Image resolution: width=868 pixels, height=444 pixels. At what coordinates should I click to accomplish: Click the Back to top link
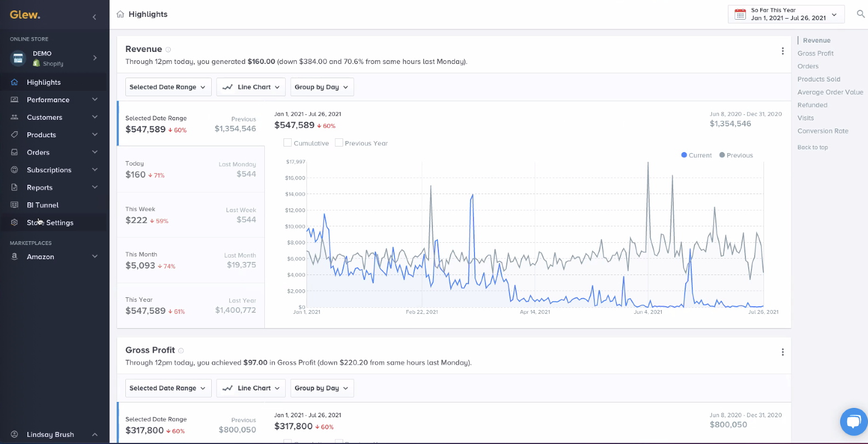coord(812,147)
